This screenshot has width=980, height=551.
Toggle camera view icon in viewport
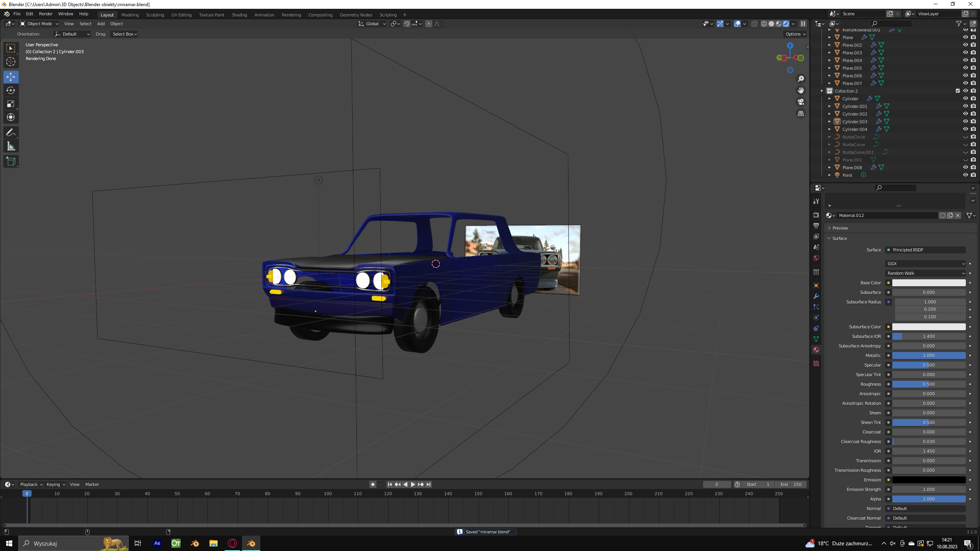801,102
